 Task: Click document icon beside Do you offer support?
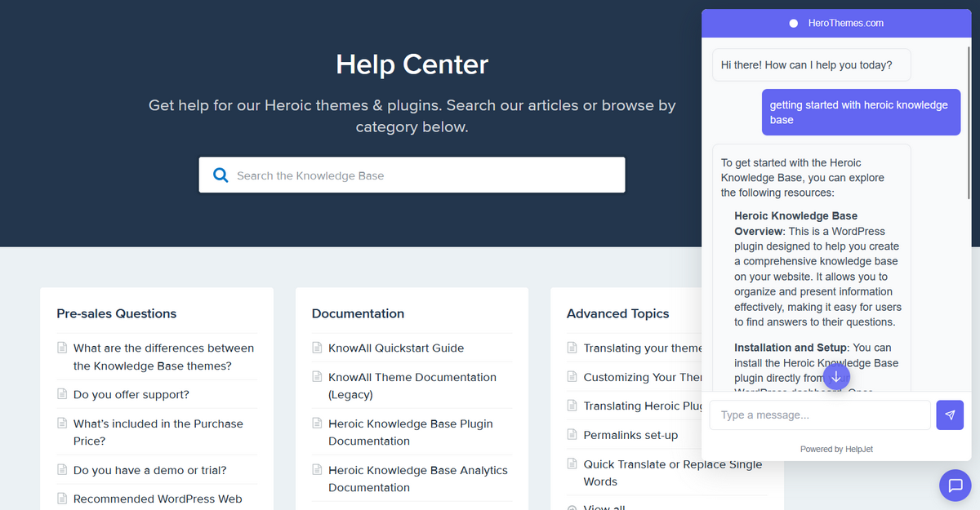62,394
